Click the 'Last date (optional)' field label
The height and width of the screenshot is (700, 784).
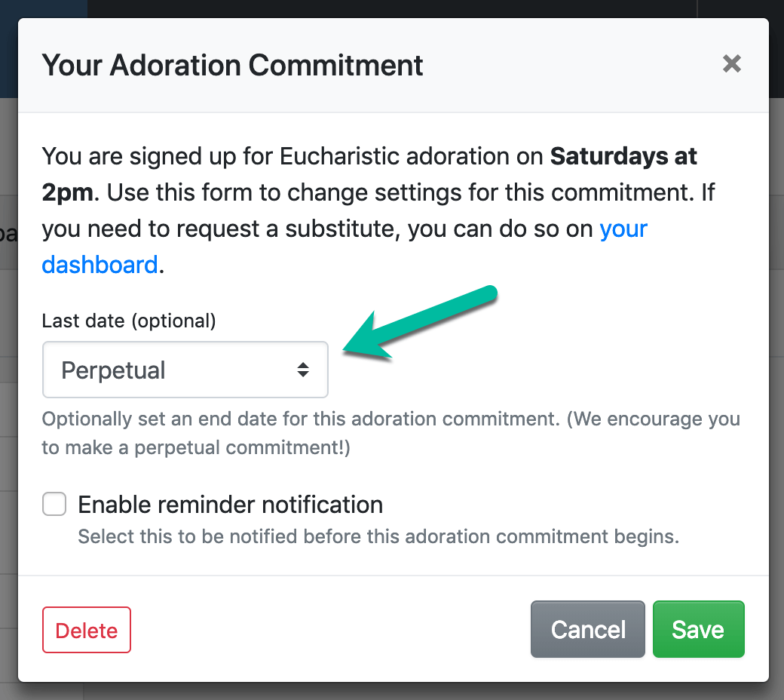coord(129,321)
